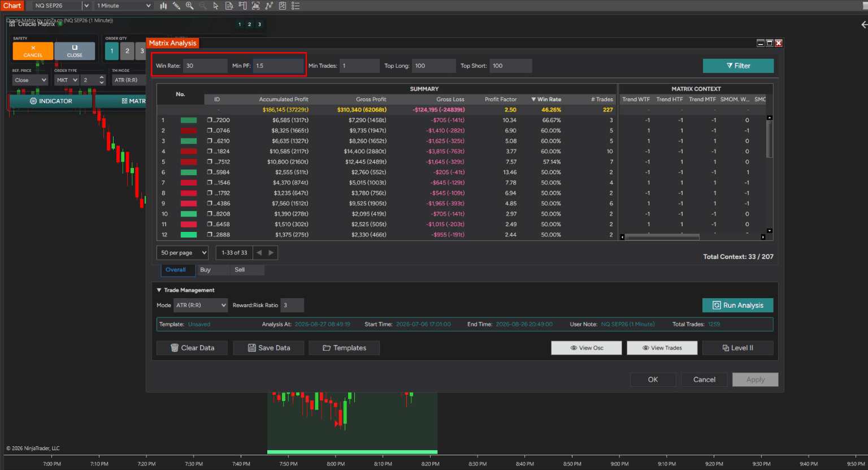Click the Min PF input field
Screen dimensions: 868x470
click(x=278, y=66)
